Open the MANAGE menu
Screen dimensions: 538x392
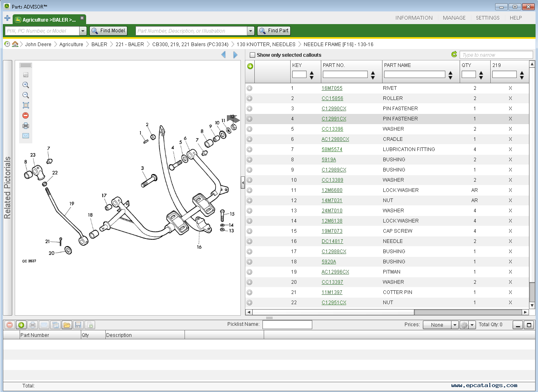point(454,18)
